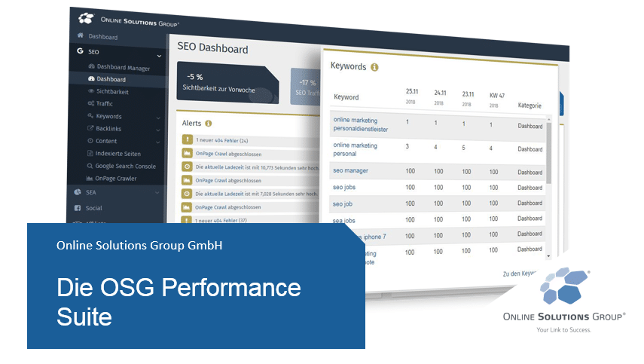Image resolution: width=644 pixels, height=364 pixels.
Task: Open Sichtbarkeit in sidebar
Action: [x=112, y=92]
